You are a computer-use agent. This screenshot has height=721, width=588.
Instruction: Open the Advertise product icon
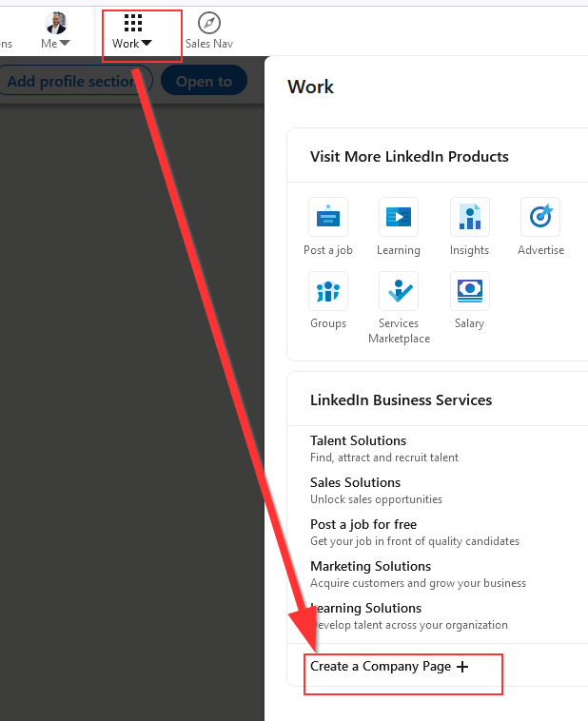point(540,217)
